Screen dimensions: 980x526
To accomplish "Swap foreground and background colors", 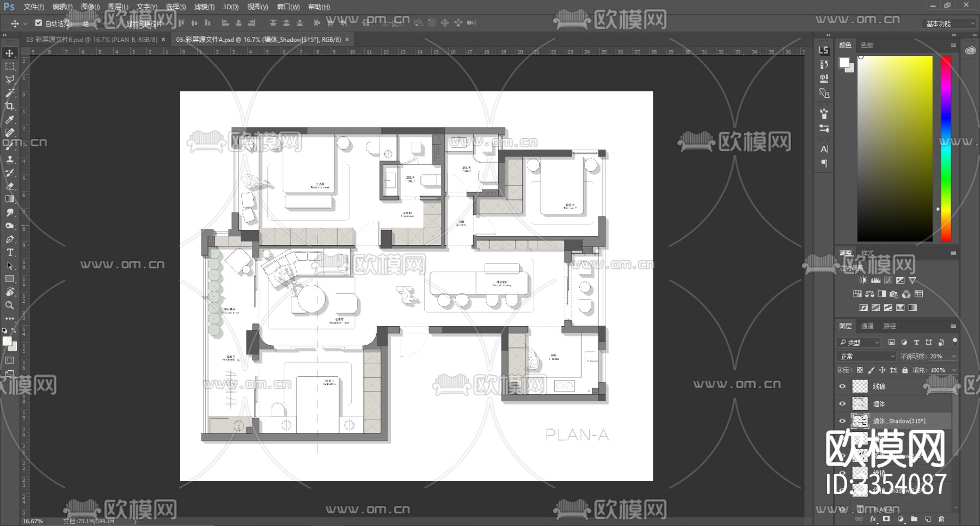I will (x=14, y=330).
